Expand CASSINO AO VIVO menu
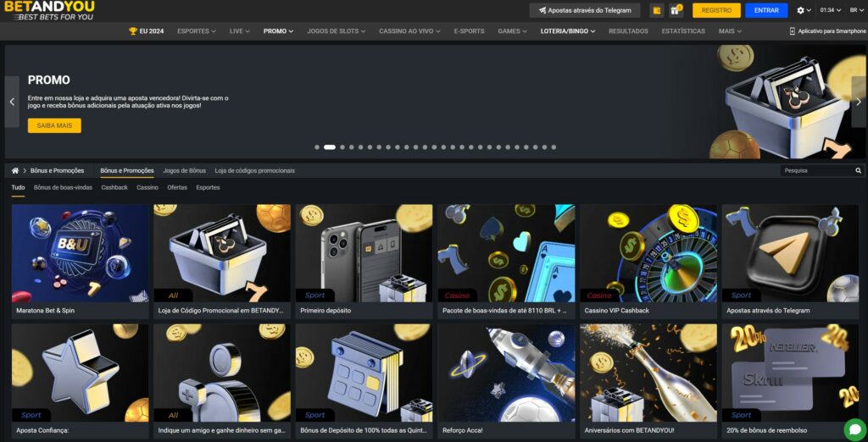This screenshot has height=442, width=868. pos(409,31)
